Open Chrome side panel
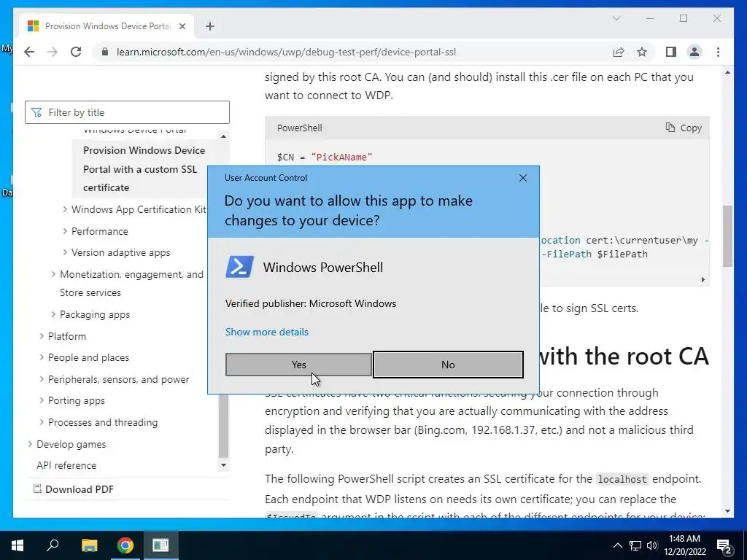 pos(671,52)
